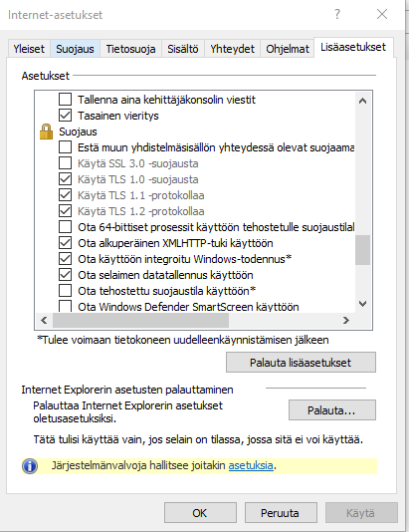409x532 pixels.
Task: Open the Tietosuoja tab
Action: click(130, 49)
